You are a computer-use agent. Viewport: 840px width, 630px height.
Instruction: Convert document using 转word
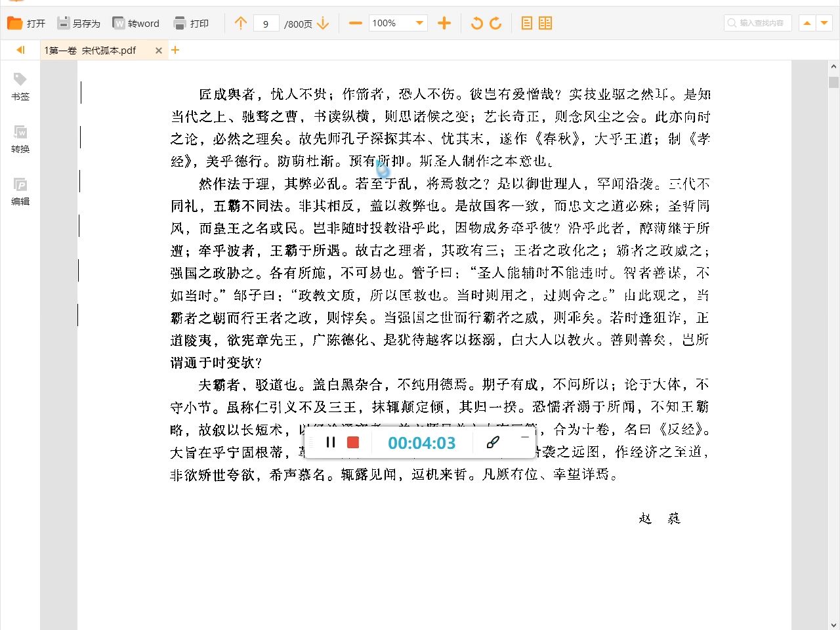tap(136, 23)
